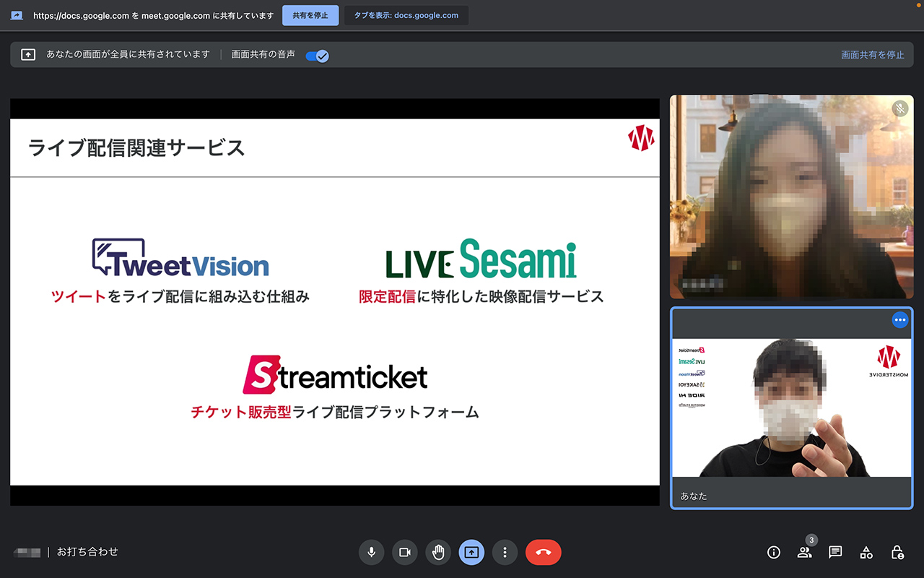The width and height of the screenshot is (924, 578).
Task: Open the chat panel
Action: (835, 552)
